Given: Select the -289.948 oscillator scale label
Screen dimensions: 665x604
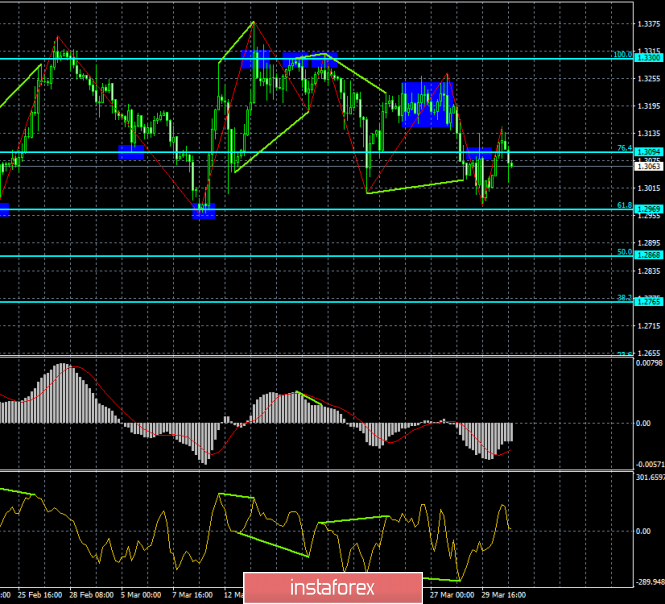Looking at the screenshot, I should coord(645,582).
